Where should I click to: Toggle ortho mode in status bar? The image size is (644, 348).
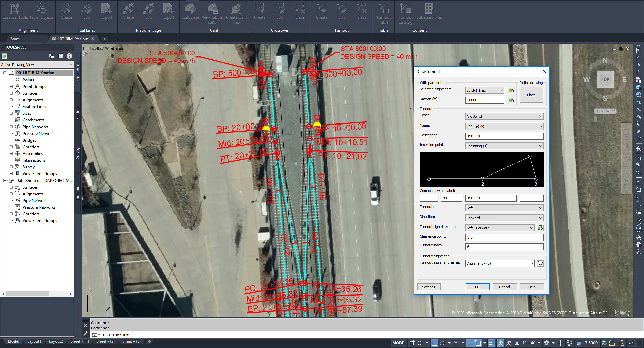(434, 343)
